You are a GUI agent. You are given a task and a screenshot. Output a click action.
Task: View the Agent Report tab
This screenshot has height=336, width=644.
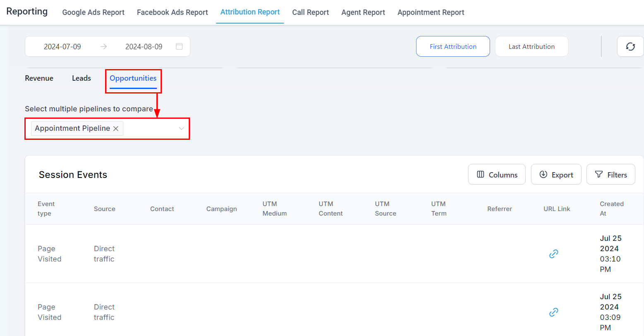pyautogui.click(x=363, y=12)
